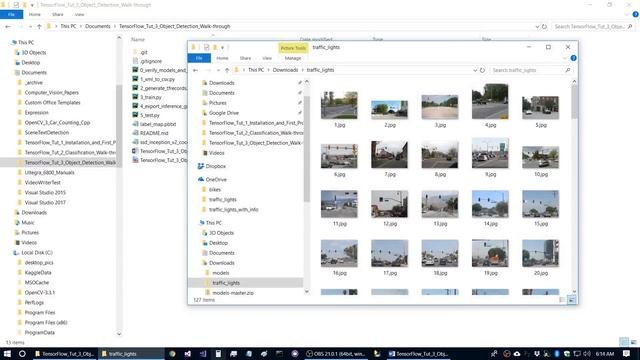640x360 pixels.
Task: Select the 14.jpg image thumbnail
Action: 490,204
